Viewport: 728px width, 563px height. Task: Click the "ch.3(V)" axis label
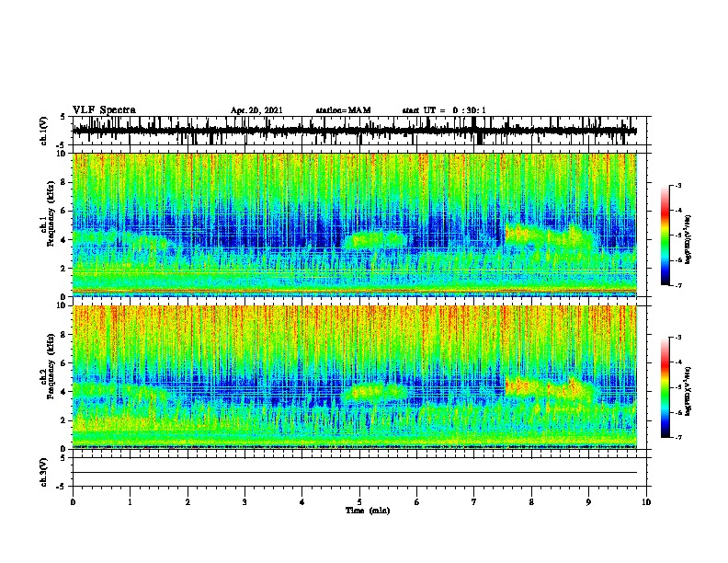44,472
